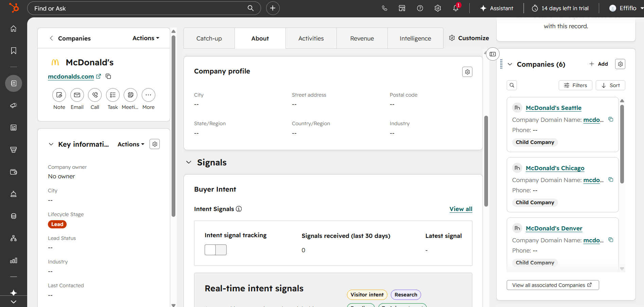This screenshot has height=307, width=644.
Task: Collapse the Signals section
Action: click(189, 162)
